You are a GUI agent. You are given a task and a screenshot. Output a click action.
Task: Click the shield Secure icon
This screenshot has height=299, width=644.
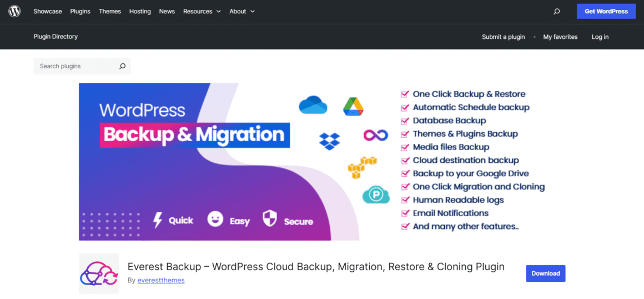(x=270, y=219)
